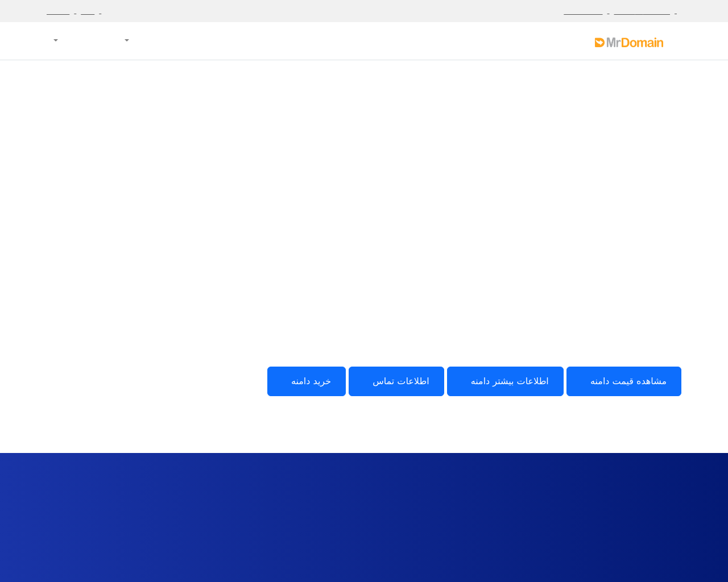This screenshot has width=728, height=582.
Task: Click the dark blue footer banner area
Action: pos(364,517)
